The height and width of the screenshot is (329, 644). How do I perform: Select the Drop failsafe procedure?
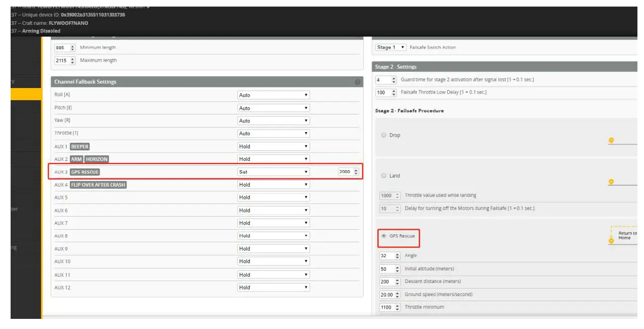pyautogui.click(x=383, y=135)
